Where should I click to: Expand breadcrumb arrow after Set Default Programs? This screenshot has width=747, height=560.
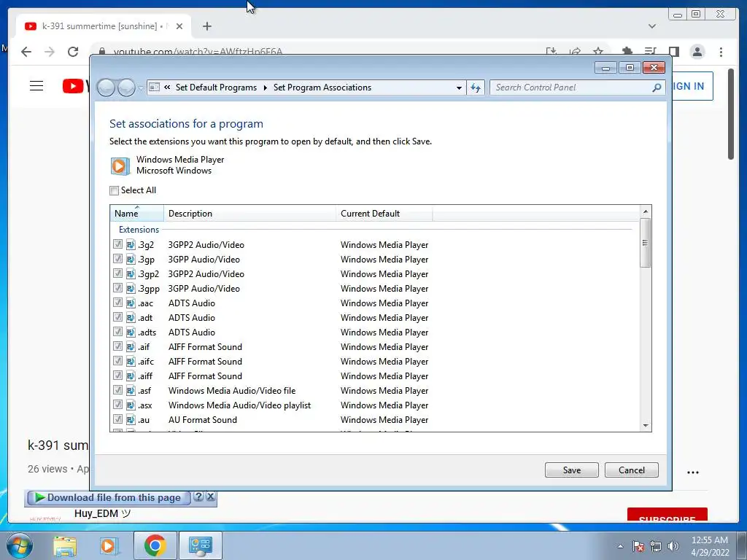(266, 87)
